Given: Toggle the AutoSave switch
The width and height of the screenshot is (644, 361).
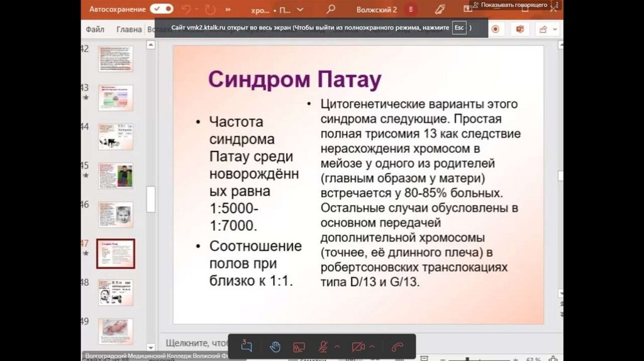Looking at the screenshot, I should (x=162, y=9).
